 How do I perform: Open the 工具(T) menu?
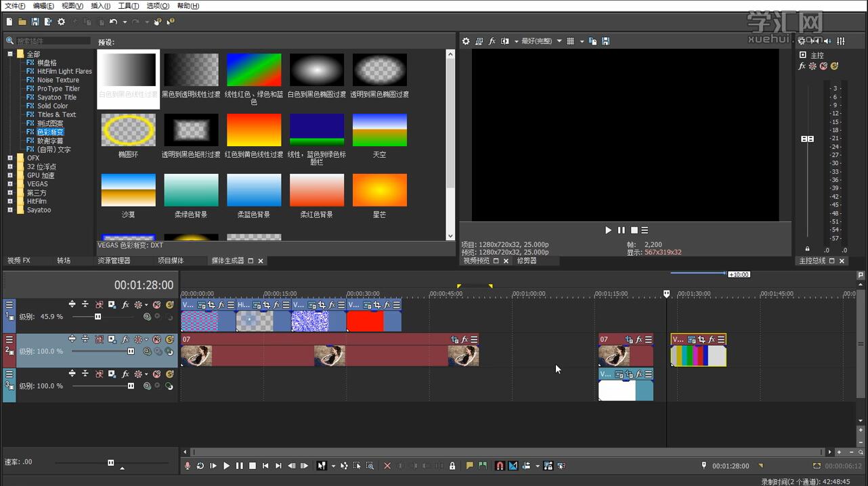click(x=129, y=5)
